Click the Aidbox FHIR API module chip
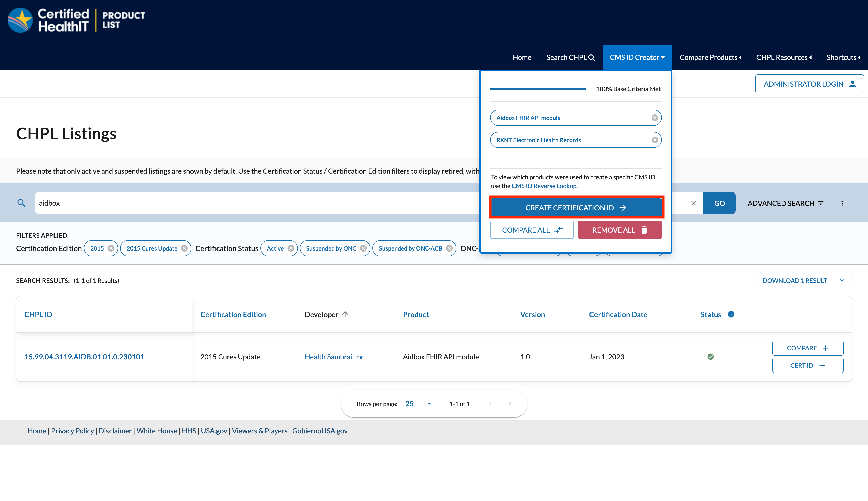 pyautogui.click(x=576, y=118)
